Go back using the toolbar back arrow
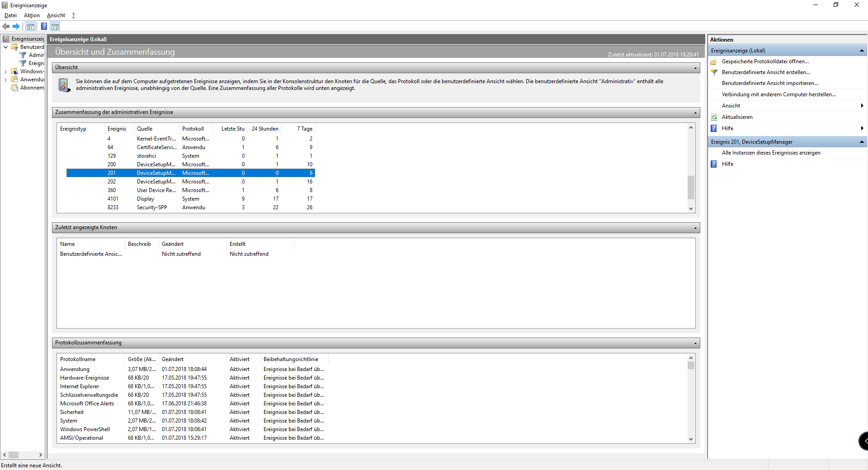The height and width of the screenshot is (470, 868). coord(6,26)
